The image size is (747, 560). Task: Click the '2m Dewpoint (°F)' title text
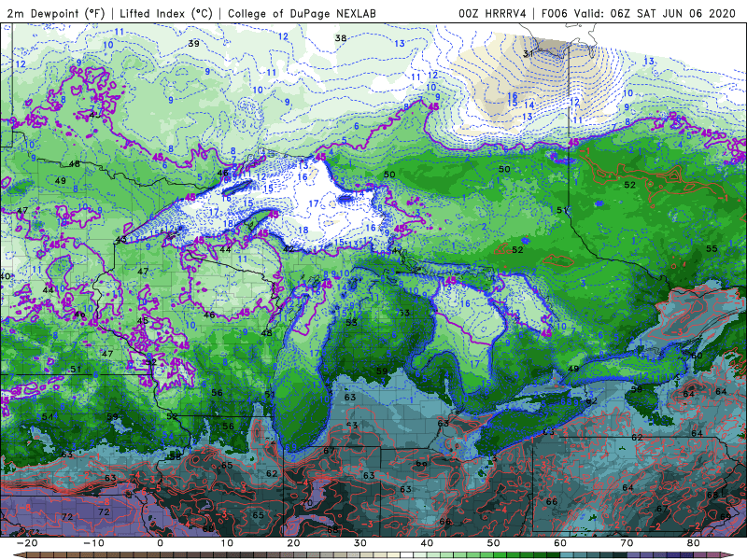tap(55, 13)
